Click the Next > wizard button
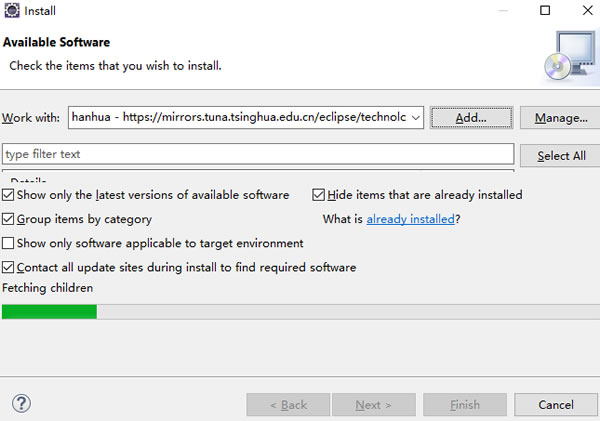This screenshot has width=600, height=421. pyautogui.click(x=374, y=405)
